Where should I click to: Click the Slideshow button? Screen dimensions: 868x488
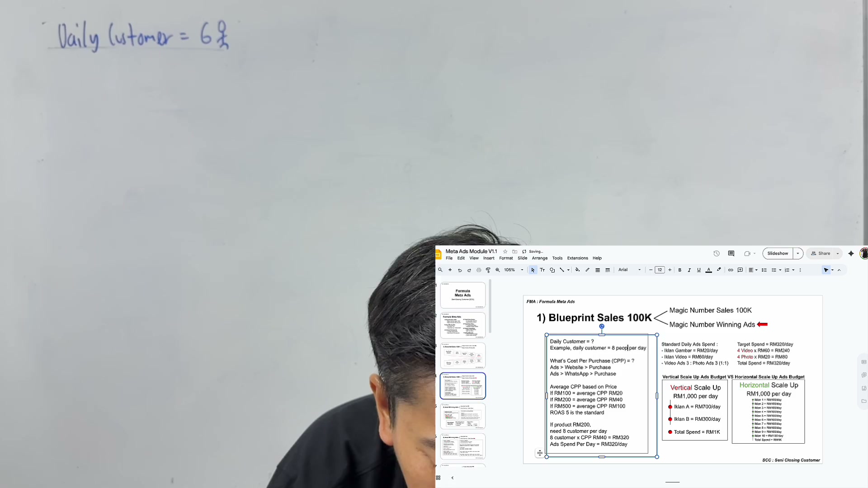778,253
